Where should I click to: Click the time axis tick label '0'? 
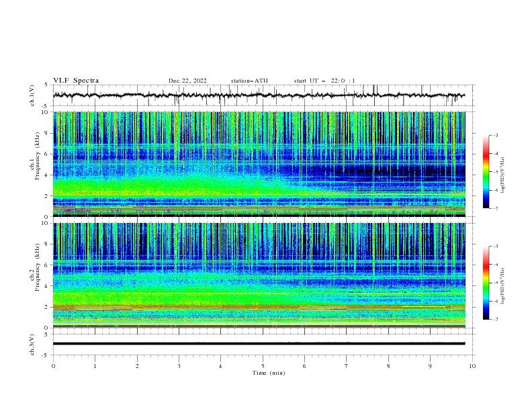[53, 366]
